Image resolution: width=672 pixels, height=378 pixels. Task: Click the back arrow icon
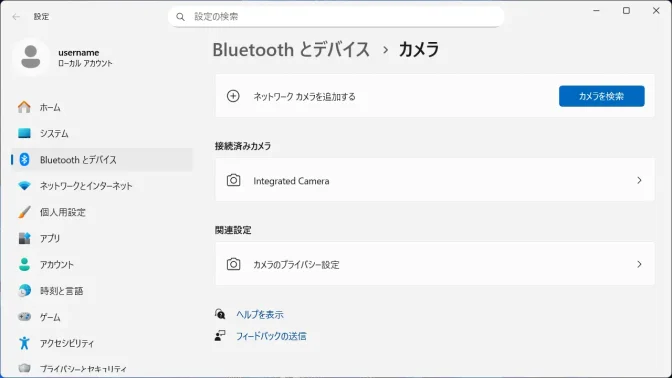tap(16, 17)
